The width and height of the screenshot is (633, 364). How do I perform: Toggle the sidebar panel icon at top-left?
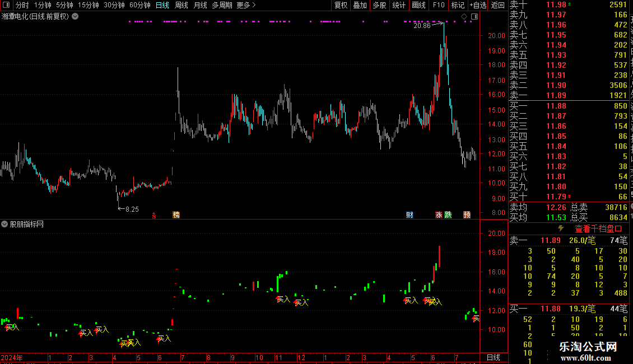6,5
